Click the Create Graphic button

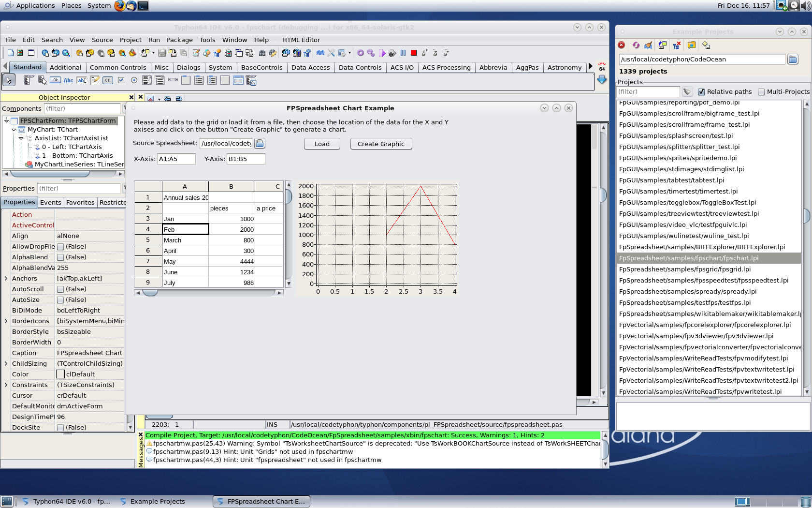click(x=381, y=144)
